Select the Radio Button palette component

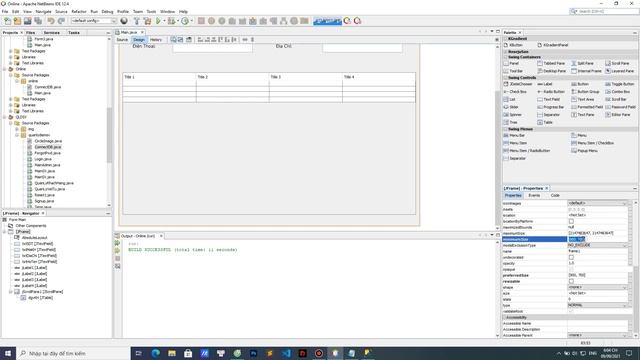click(x=551, y=92)
